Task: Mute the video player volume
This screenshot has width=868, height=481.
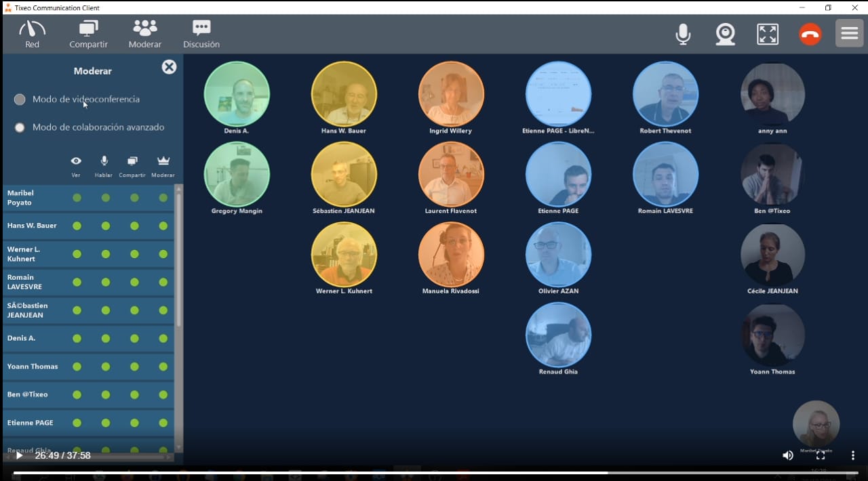Action: (x=788, y=455)
